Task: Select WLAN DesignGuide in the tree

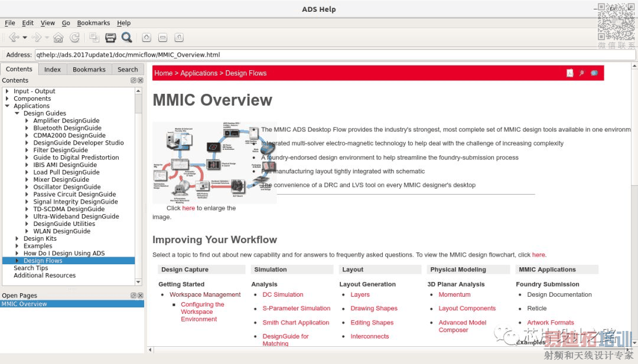Action: coord(62,231)
